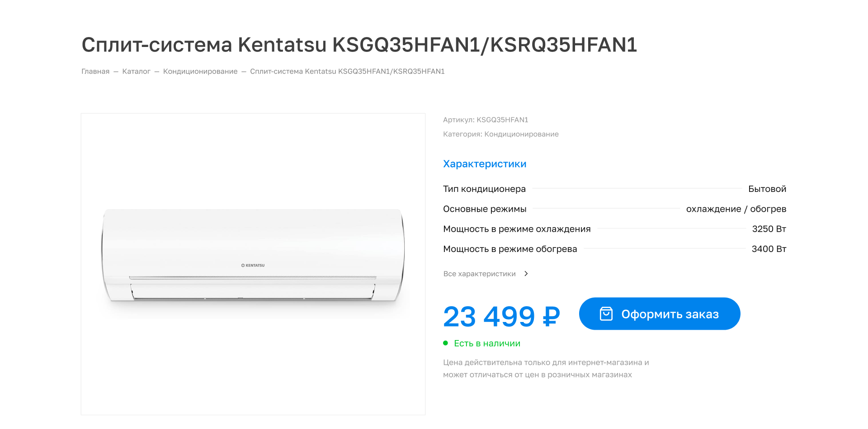Expand the chevron beside Все характеристики
The image size is (868, 429).
click(x=526, y=274)
